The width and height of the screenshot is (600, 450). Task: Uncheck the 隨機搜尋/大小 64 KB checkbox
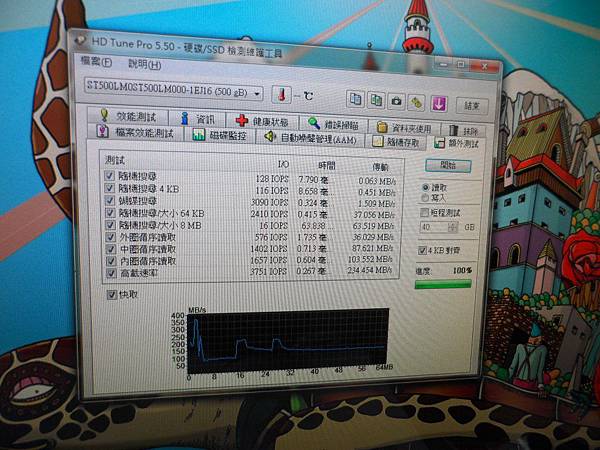(x=110, y=212)
